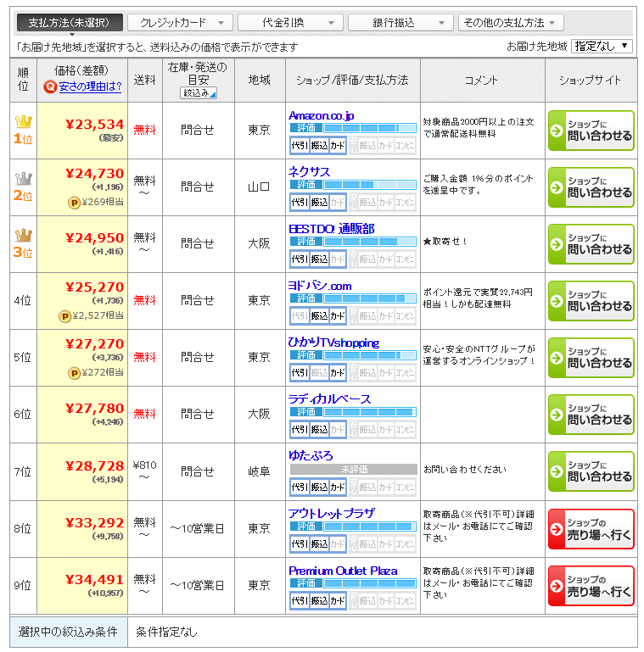Viewport: 644px width, 652px height.
Task: Click ショップに問い合わせる button for ゆたぶろ
Action: click(591, 471)
